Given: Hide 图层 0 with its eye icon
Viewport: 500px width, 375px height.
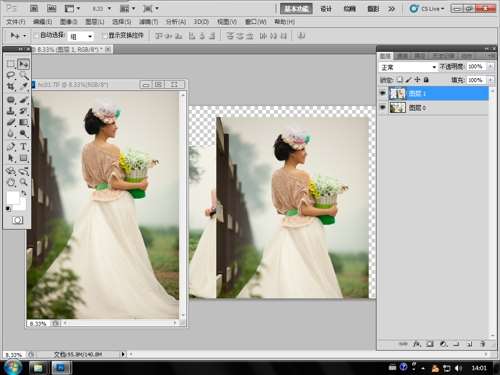Looking at the screenshot, I should (383, 107).
